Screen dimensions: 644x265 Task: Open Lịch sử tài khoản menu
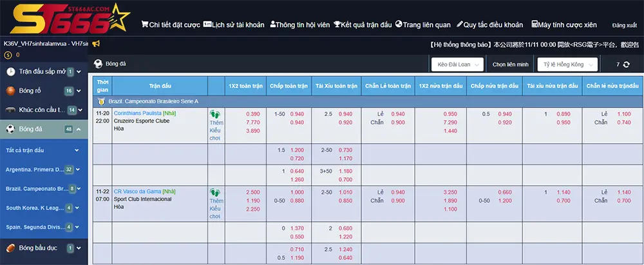234,25
